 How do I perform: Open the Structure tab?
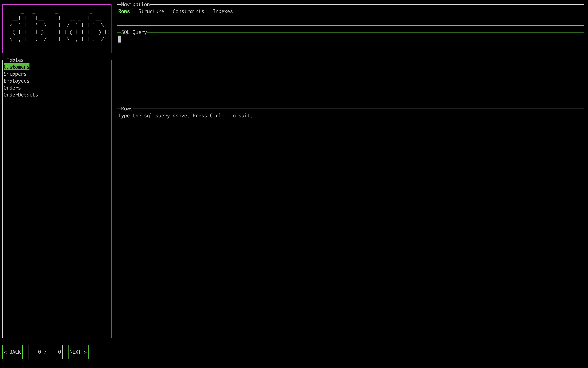(151, 11)
